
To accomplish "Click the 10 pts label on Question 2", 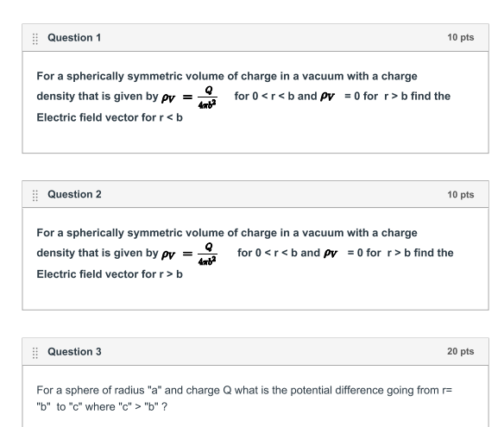I will point(460,194).
